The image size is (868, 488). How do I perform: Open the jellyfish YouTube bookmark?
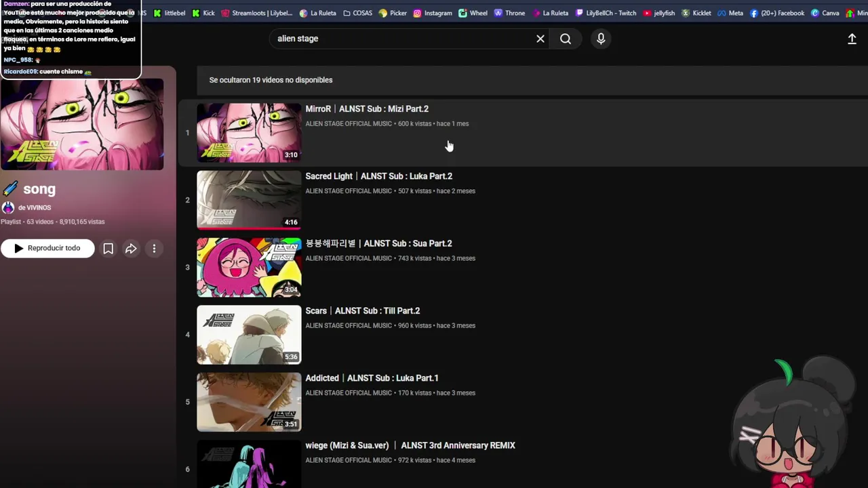659,13
